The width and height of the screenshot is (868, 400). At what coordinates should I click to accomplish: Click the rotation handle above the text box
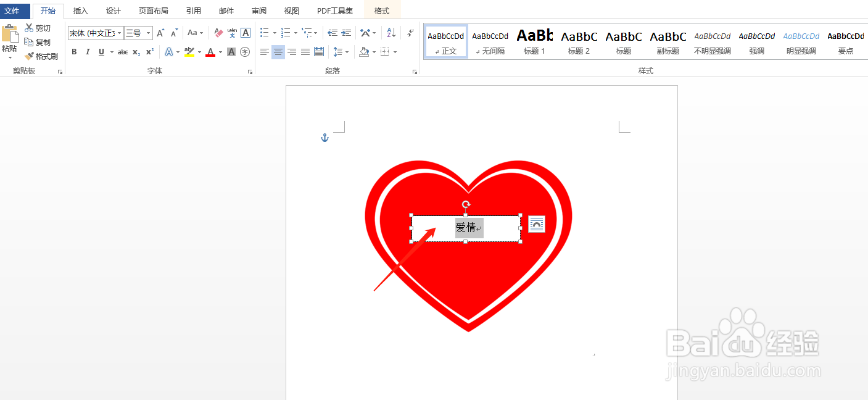pyautogui.click(x=466, y=204)
